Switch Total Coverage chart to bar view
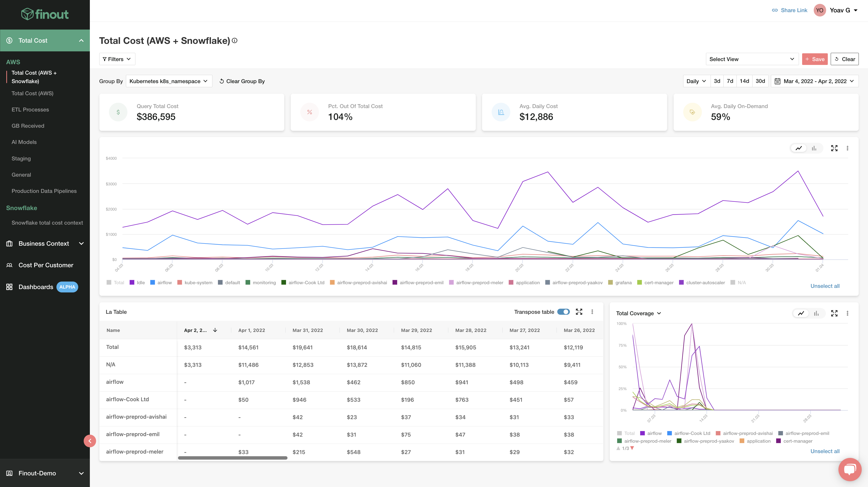 (816, 314)
